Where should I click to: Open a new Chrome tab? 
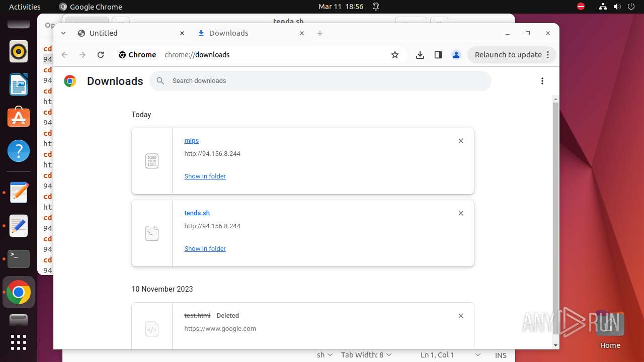click(x=320, y=33)
